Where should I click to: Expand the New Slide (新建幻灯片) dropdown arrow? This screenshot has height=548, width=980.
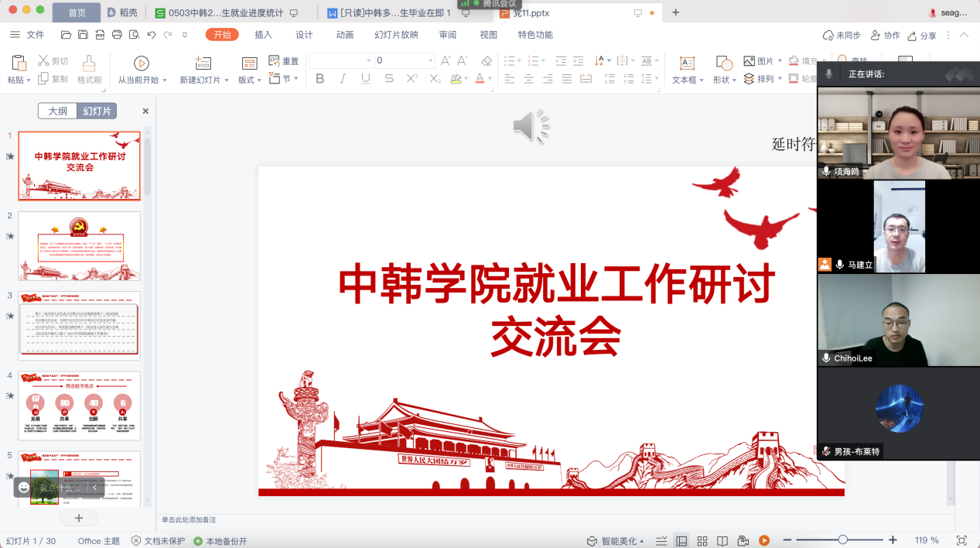pyautogui.click(x=225, y=80)
